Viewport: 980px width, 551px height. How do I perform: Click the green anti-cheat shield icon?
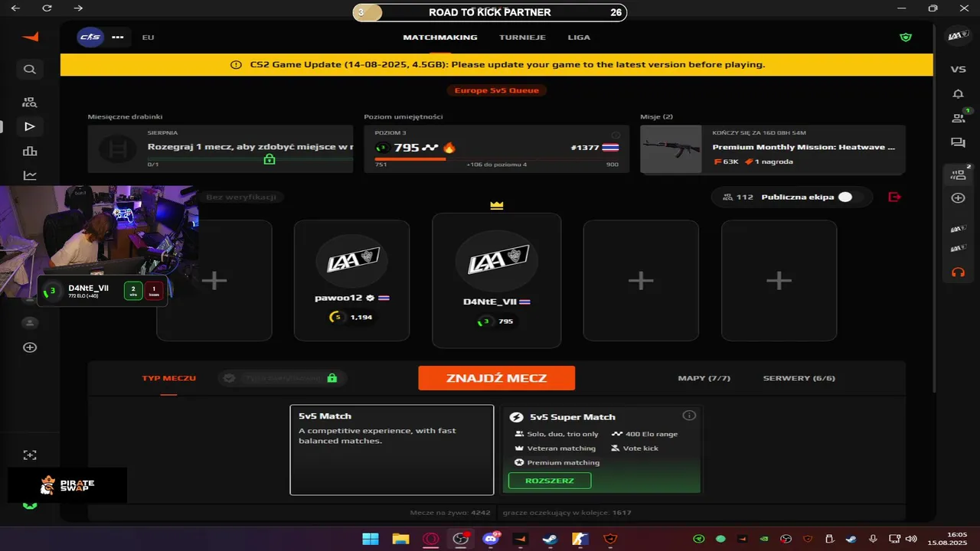[x=906, y=37]
